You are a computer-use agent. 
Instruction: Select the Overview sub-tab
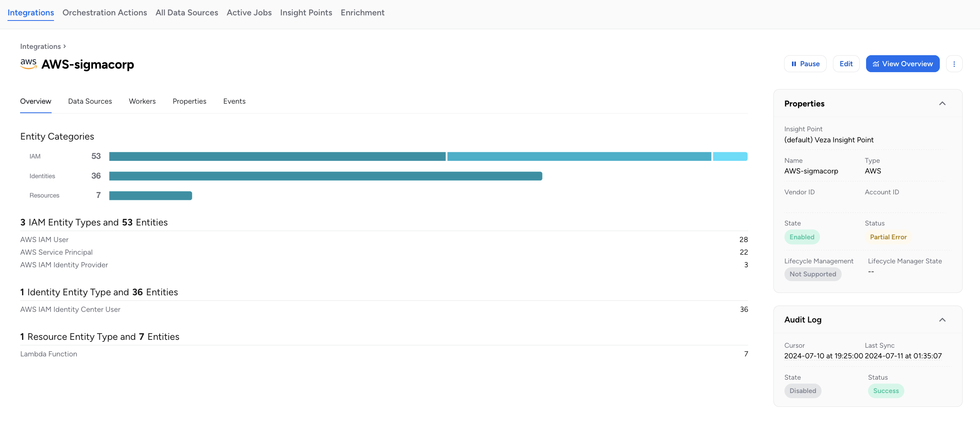(36, 101)
